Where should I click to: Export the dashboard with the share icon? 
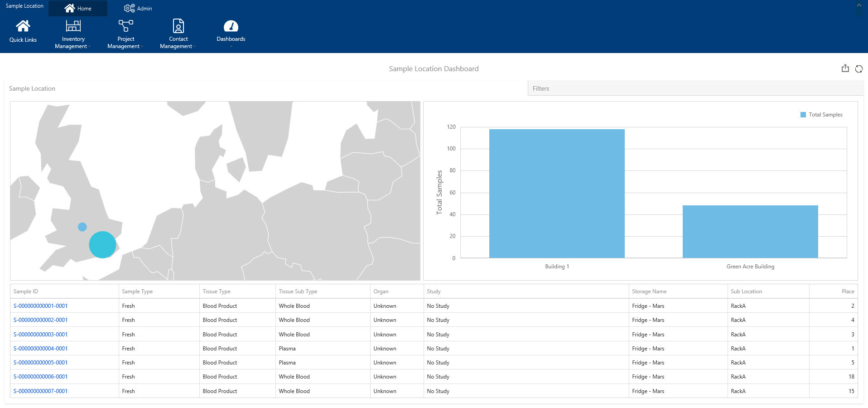845,68
